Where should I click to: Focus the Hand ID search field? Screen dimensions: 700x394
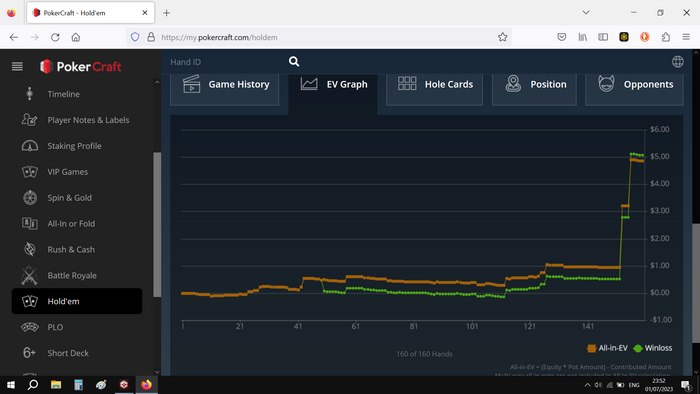coord(225,62)
